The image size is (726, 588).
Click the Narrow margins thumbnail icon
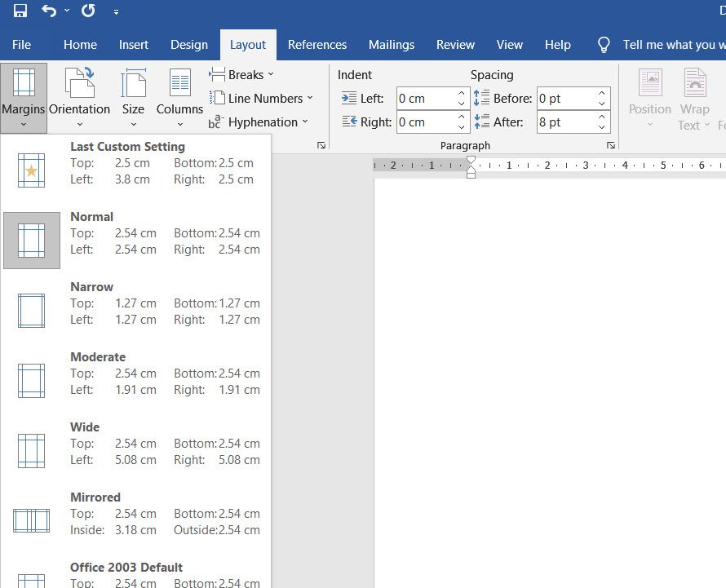tap(32, 311)
